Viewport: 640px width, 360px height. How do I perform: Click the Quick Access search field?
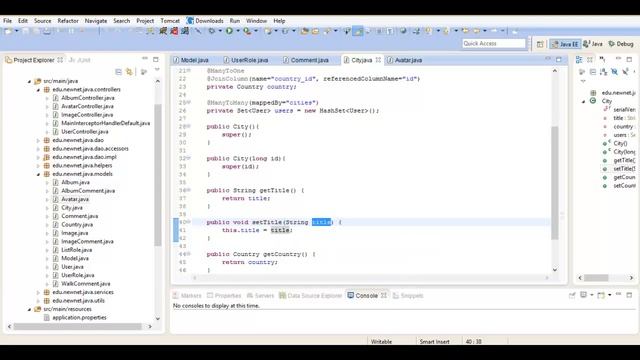click(494, 43)
